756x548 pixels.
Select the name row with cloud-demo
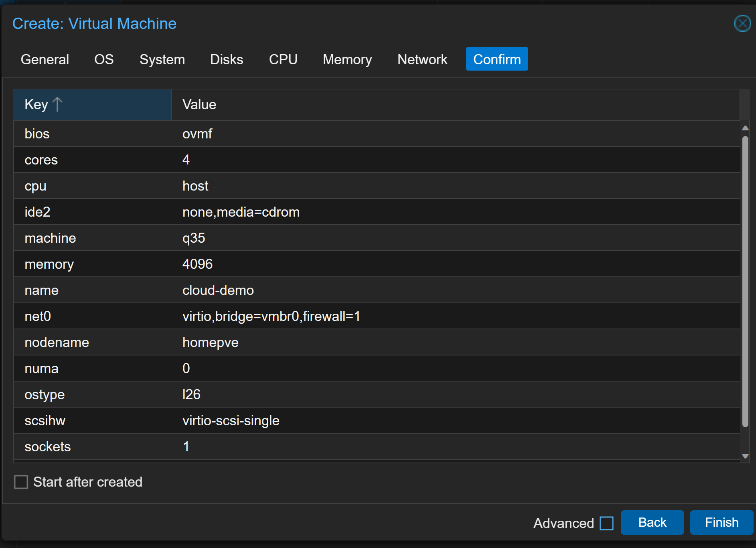(376, 290)
